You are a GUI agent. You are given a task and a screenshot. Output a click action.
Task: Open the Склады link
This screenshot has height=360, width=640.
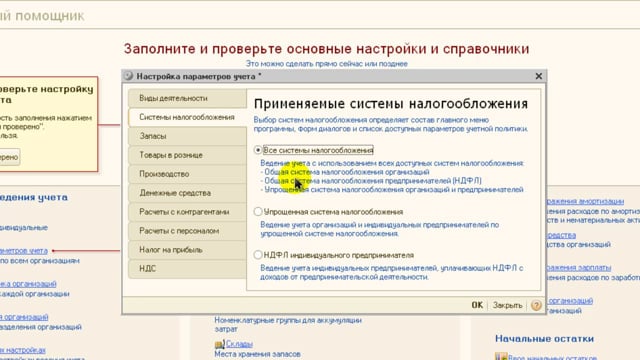(x=239, y=344)
